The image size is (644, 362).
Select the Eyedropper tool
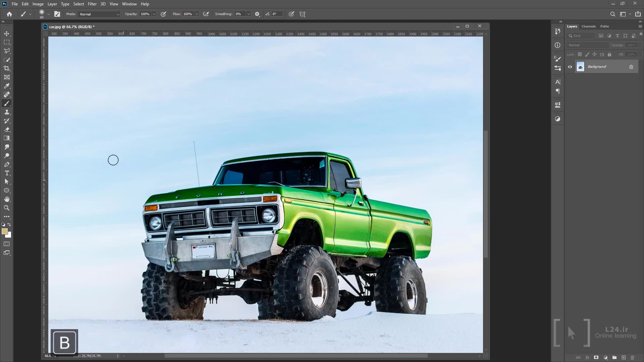(x=7, y=86)
